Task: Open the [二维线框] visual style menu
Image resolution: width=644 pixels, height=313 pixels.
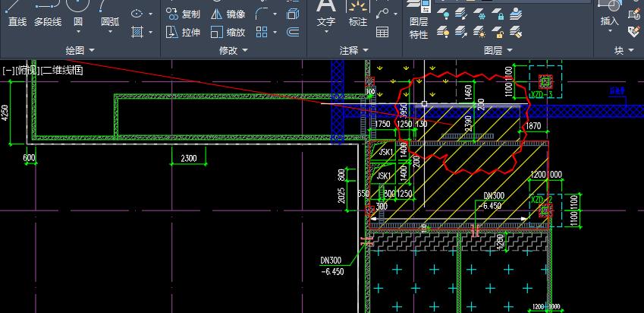Action: [x=62, y=71]
